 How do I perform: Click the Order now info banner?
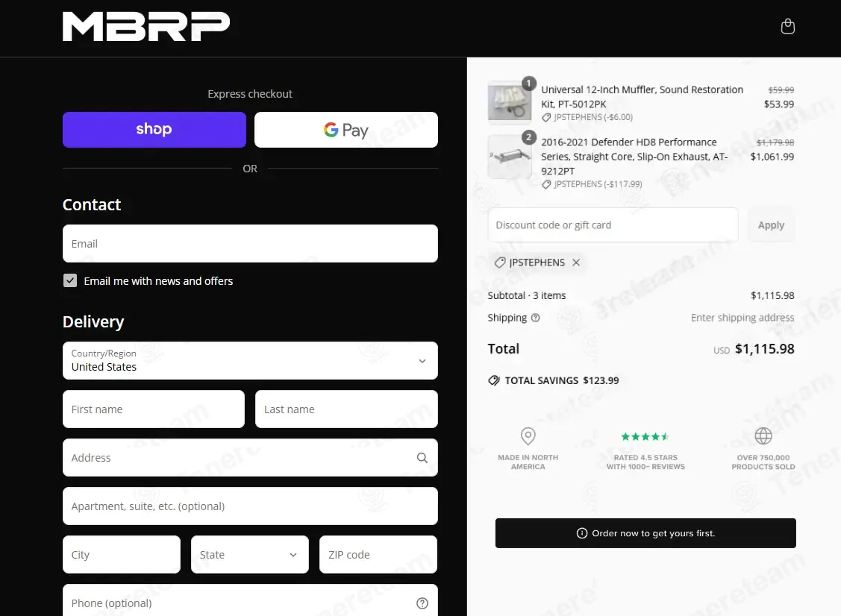pos(645,533)
